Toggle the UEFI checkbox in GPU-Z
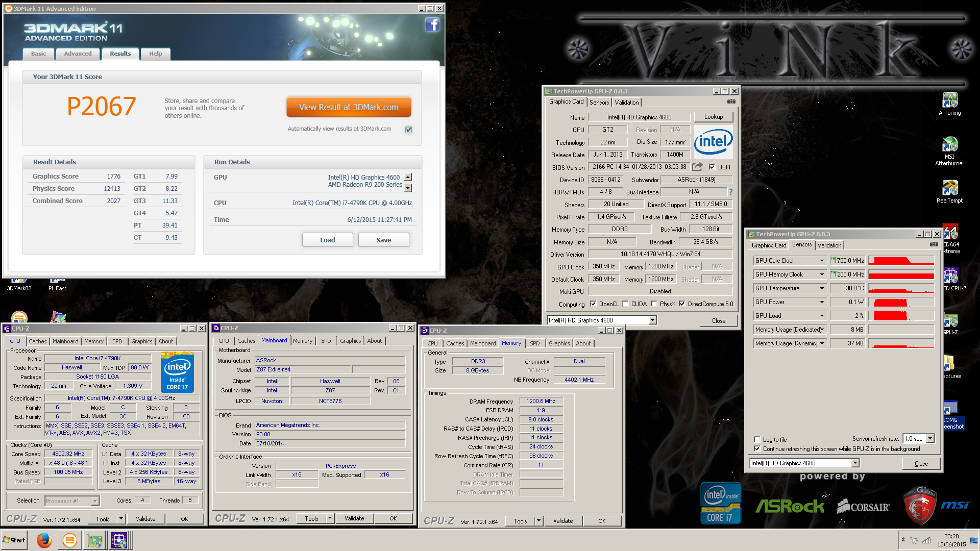Screen dimensions: 980x551 (712, 167)
